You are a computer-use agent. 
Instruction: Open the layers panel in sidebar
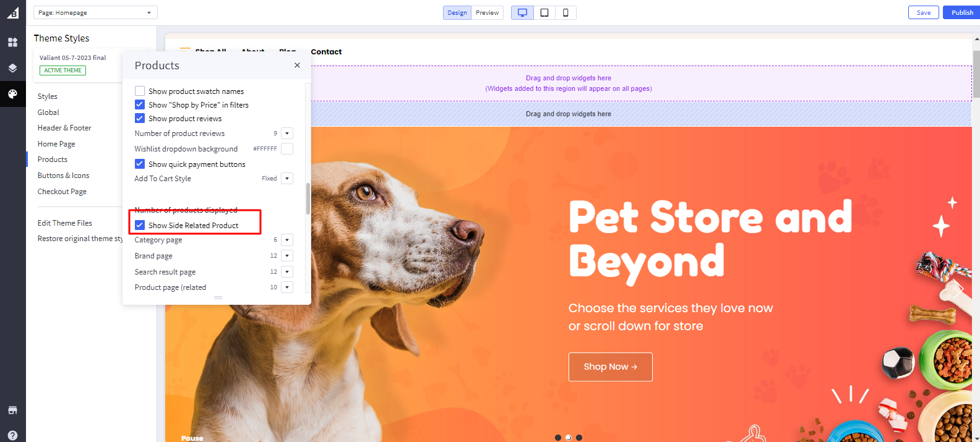pyautogui.click(x=12, y=68)
